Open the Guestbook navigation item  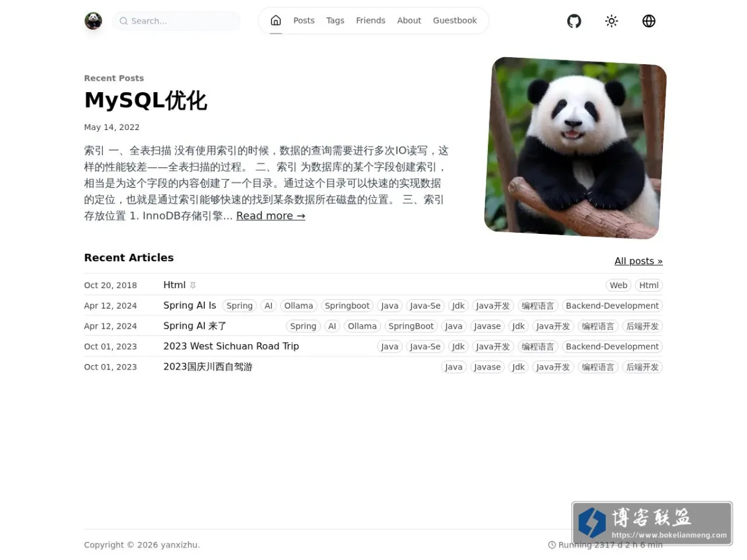pyautogui.click(x=454, y=21)
